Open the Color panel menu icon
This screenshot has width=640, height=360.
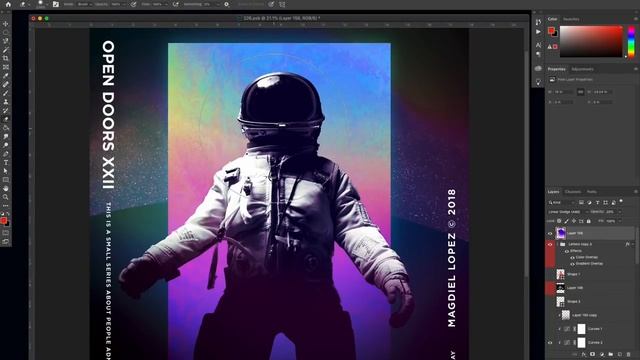[x=636, y=19]
